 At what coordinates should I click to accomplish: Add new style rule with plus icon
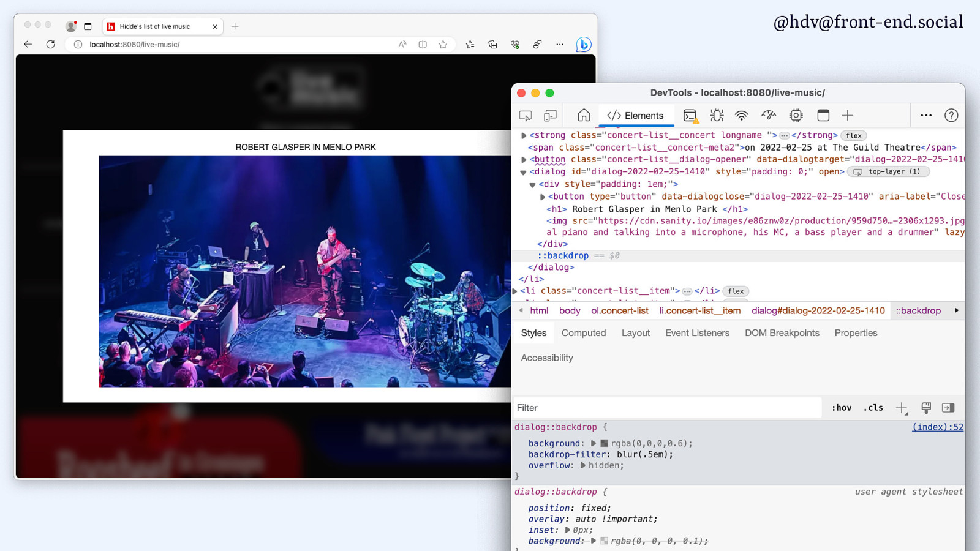(x=902, y=408)
